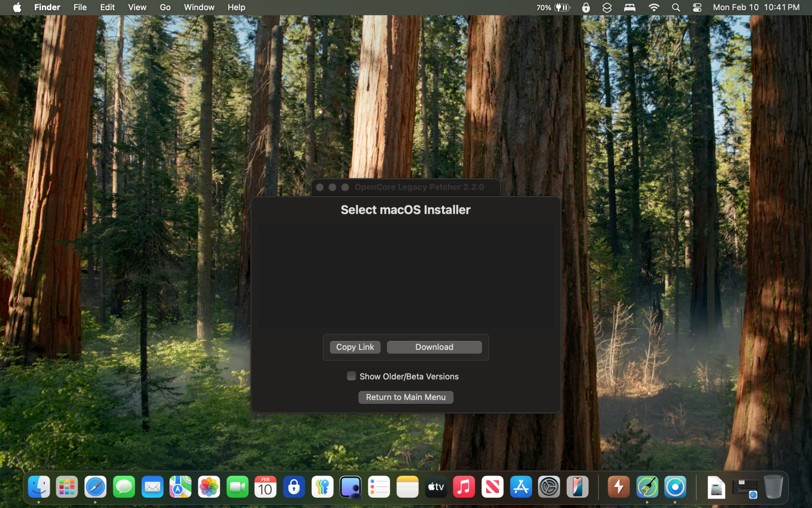Open Photos app from Dock
The height and width of the screenshot is (508, 812).
209,487
